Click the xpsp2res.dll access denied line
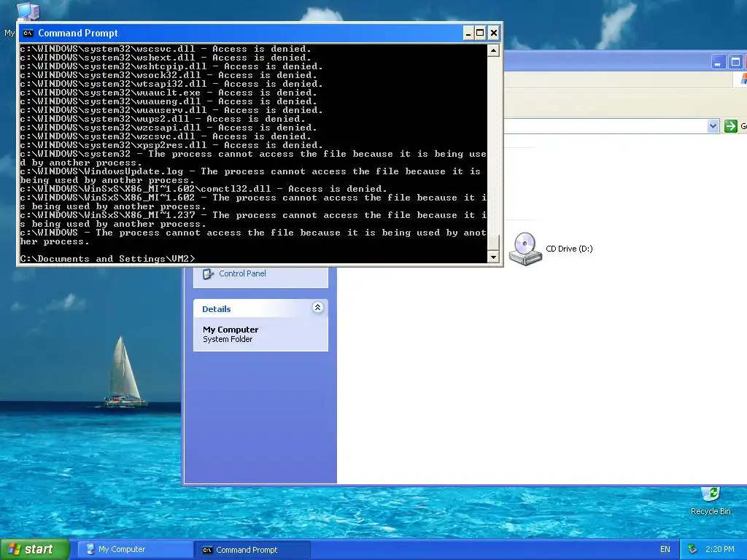The width and height of the screenshot is (747, 560). click(171, 145)
